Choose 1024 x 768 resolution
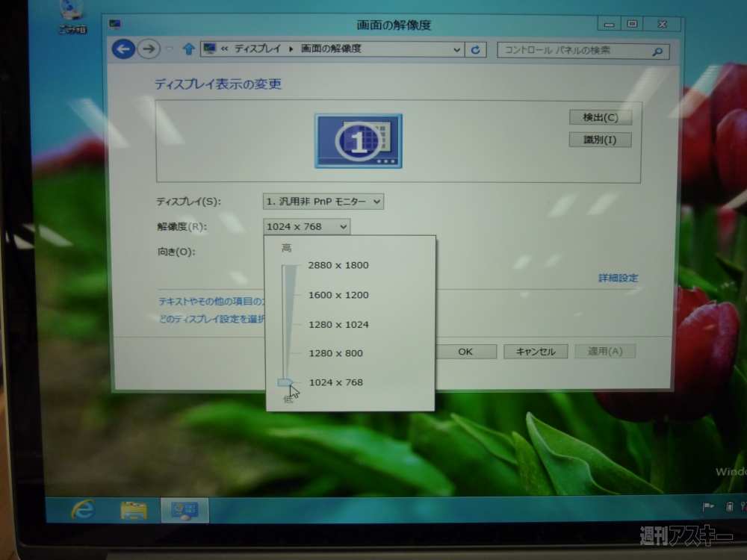747x560 pixels. [336, 382]
